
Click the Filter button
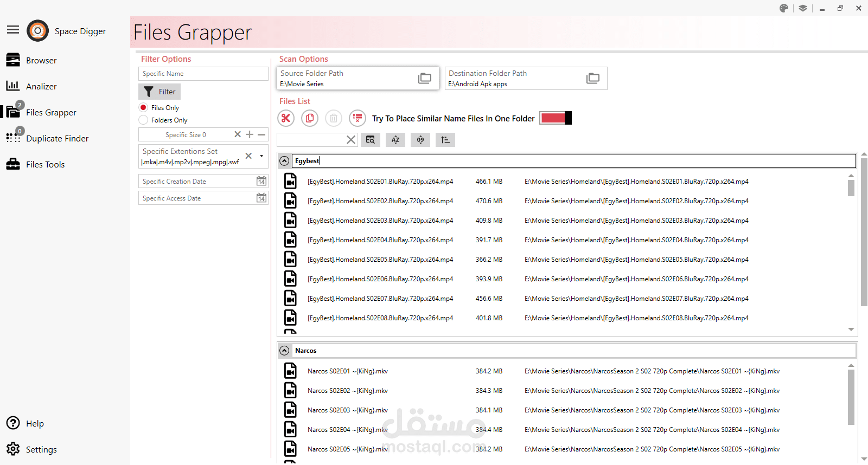(159, 92)
